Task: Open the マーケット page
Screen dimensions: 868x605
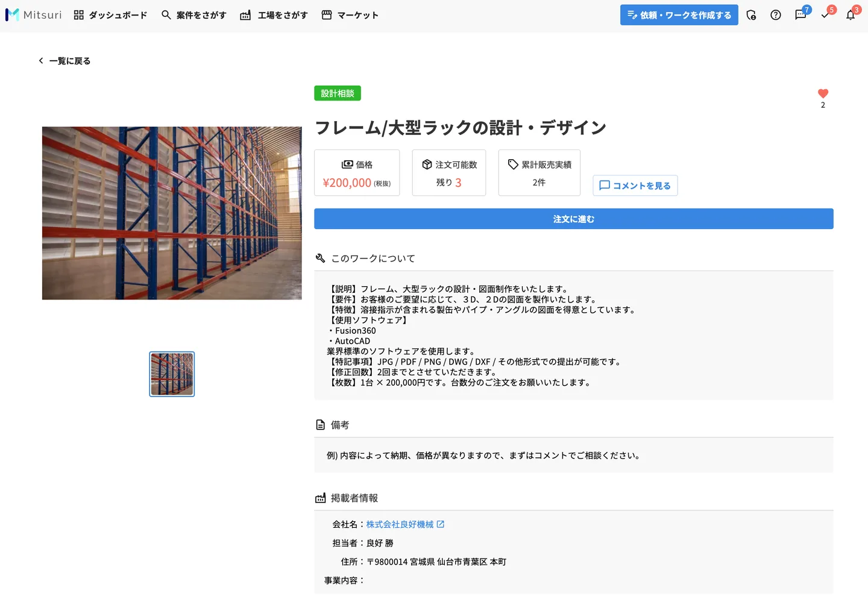Action: tap(350, 15)
